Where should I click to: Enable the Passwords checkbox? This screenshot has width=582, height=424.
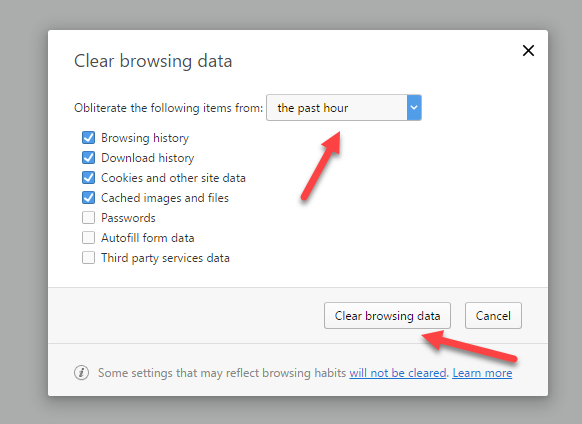click(88, 218)
